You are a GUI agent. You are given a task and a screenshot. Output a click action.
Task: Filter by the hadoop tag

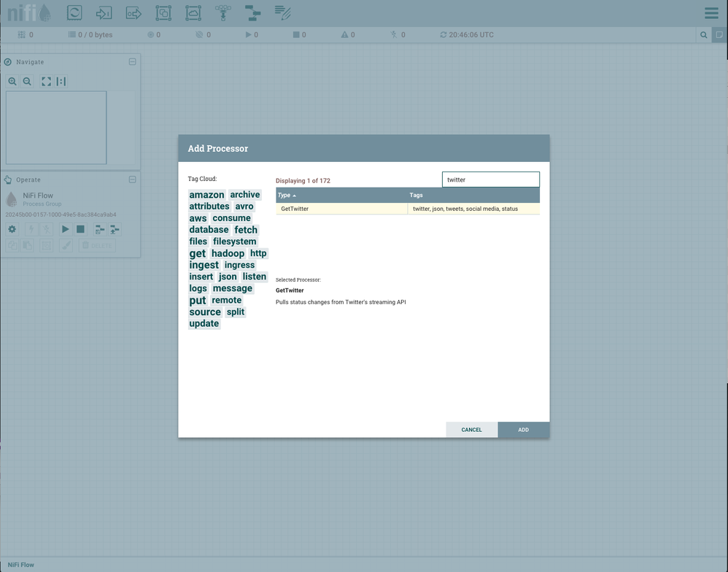coord(228,253)
